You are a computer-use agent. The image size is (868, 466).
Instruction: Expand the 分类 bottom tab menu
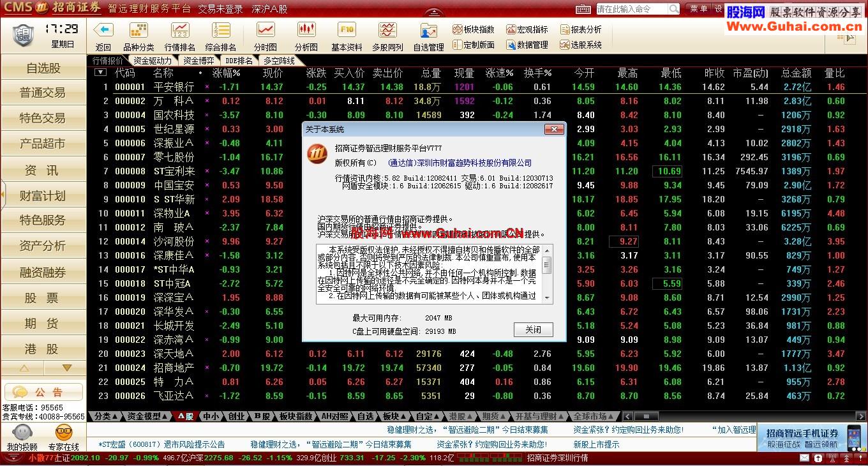[x=106, y=416]
